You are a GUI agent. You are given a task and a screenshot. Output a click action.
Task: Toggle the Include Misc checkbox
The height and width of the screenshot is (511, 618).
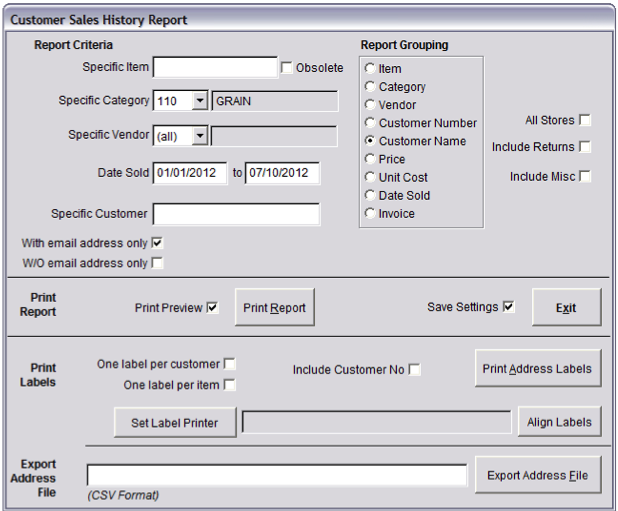(x=585, y=176)
